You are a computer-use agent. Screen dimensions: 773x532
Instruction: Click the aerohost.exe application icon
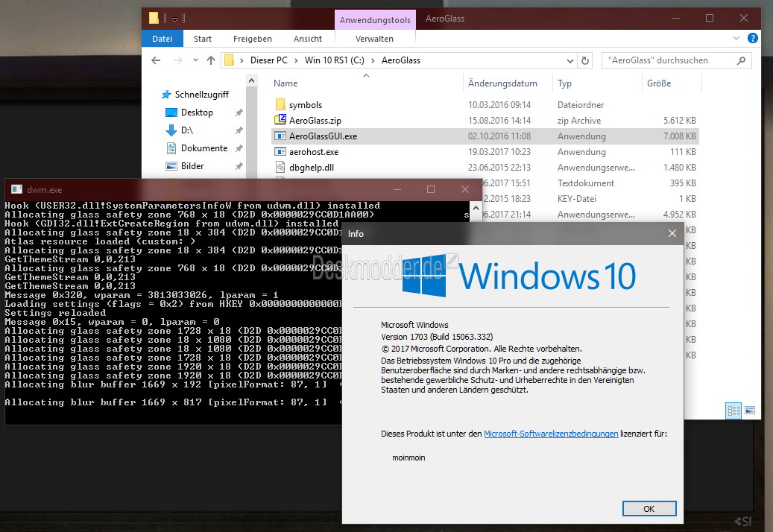[x=280, y=152]
